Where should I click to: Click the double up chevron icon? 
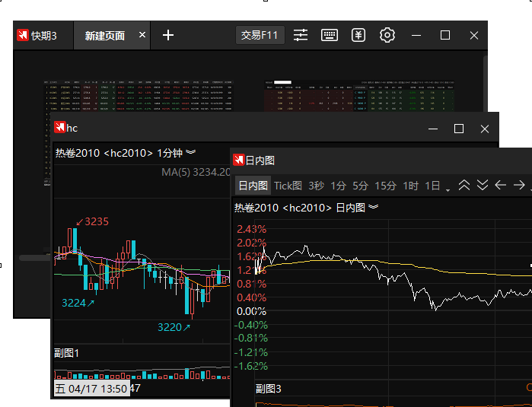click(x=464, y=185)
